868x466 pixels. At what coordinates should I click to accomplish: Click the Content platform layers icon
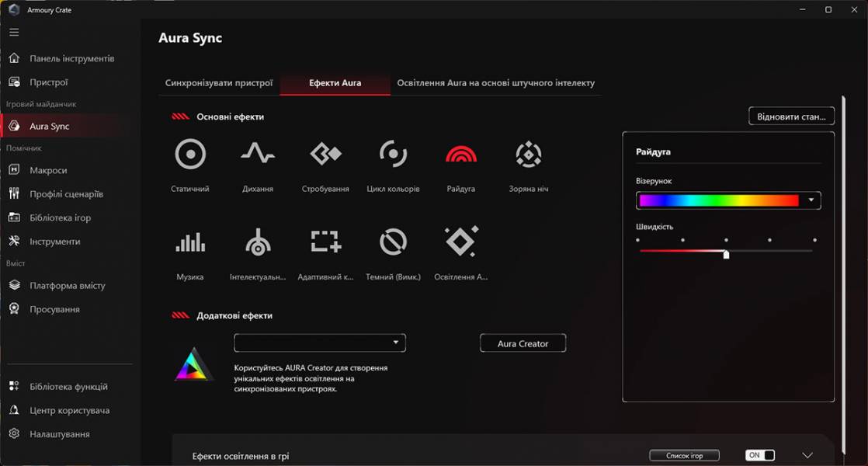pyautogui.click(x=15, y=285)
